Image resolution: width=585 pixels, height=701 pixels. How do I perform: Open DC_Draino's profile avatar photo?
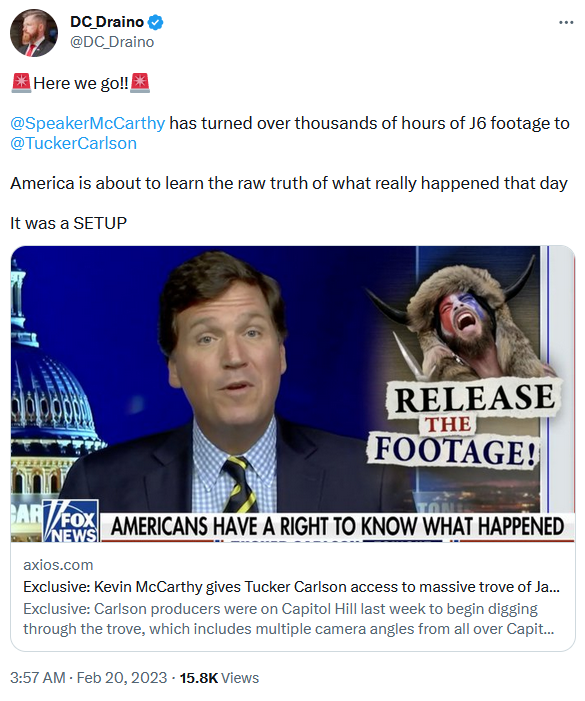coord(34,33)
